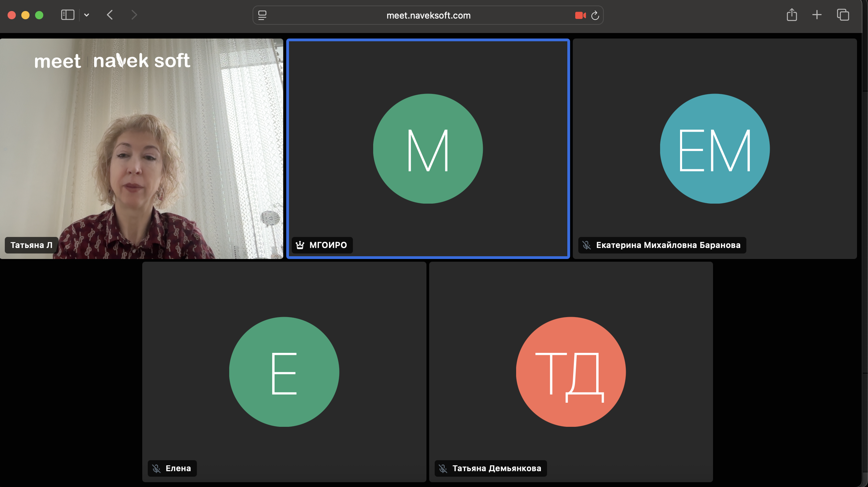Open a new browser tab
The image size is (868, 487).
click(817, 15)
